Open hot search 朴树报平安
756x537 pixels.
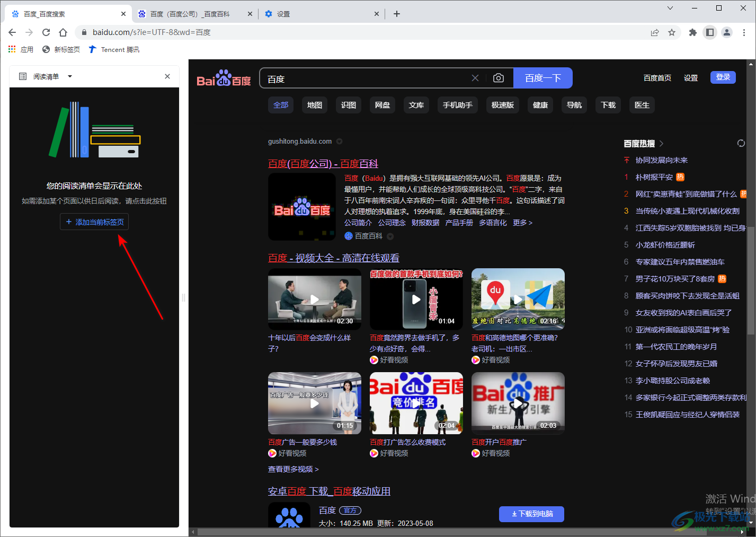[x=654, y=177]
